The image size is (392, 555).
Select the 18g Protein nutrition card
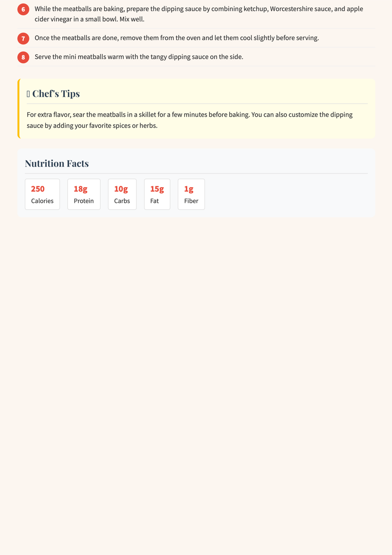coord(84,194)
